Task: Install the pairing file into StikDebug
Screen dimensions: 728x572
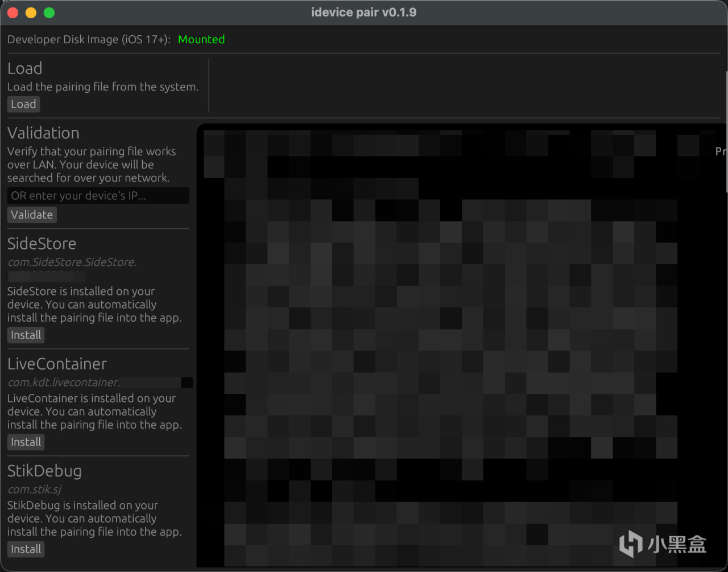Action: 26,549
